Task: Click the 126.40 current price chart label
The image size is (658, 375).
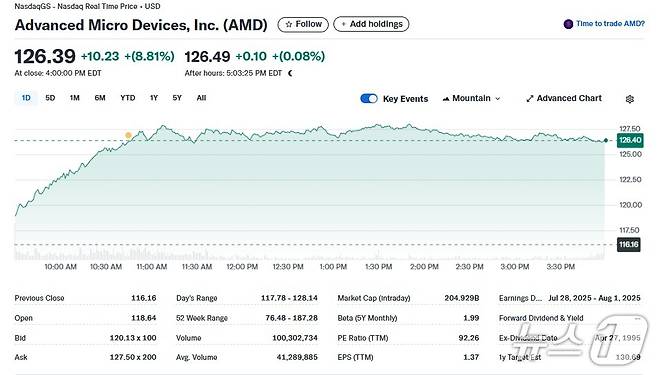Action: [630, 141]
